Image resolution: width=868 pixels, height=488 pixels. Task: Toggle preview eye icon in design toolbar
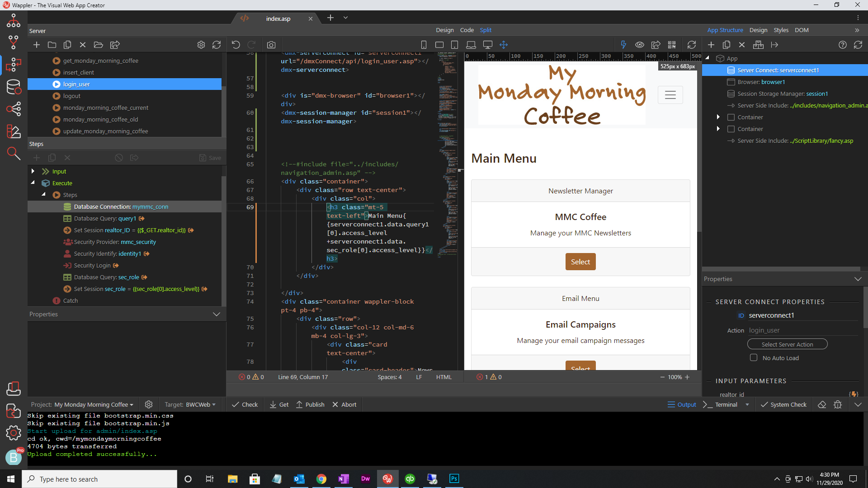coord(639,45)
